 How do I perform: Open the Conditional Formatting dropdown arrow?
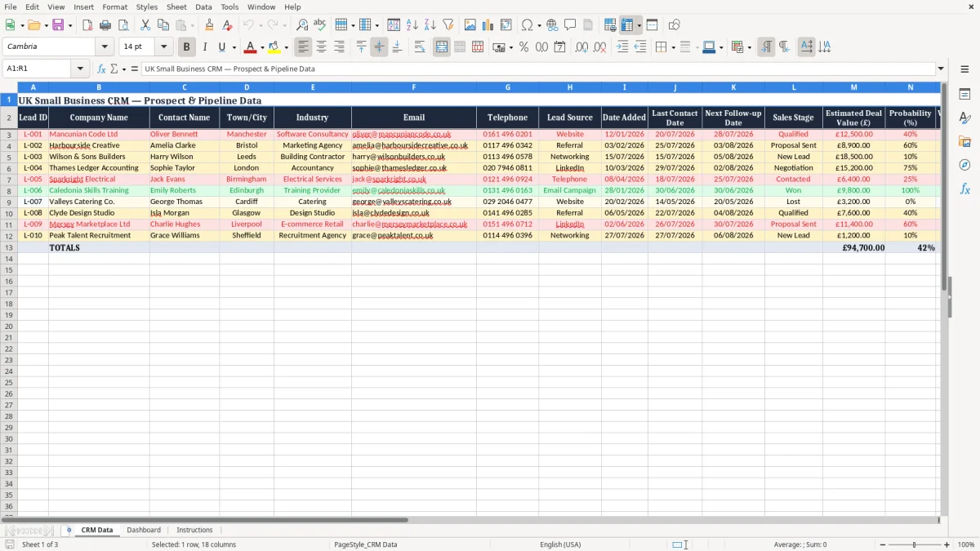pos(749,47)
